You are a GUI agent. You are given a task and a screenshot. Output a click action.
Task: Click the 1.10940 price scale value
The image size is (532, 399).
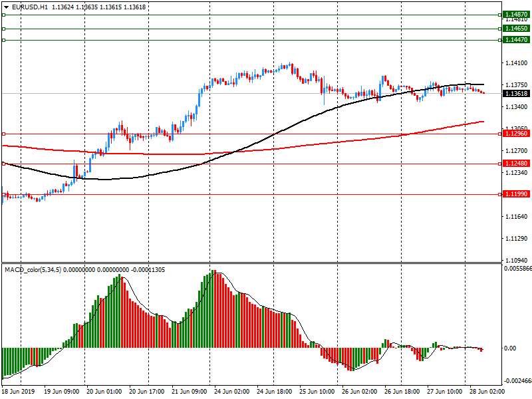point(517,260)
